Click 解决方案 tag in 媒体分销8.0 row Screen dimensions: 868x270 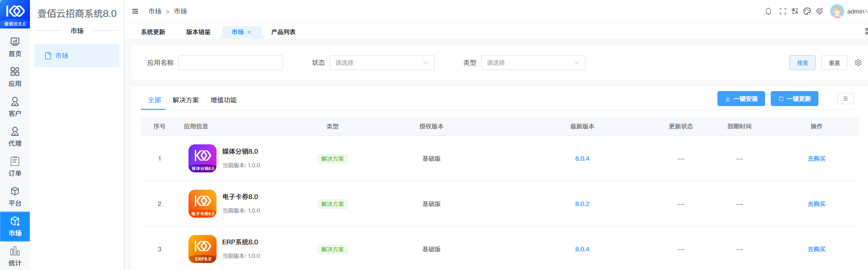pyautogui.click(x=333, y=159)
